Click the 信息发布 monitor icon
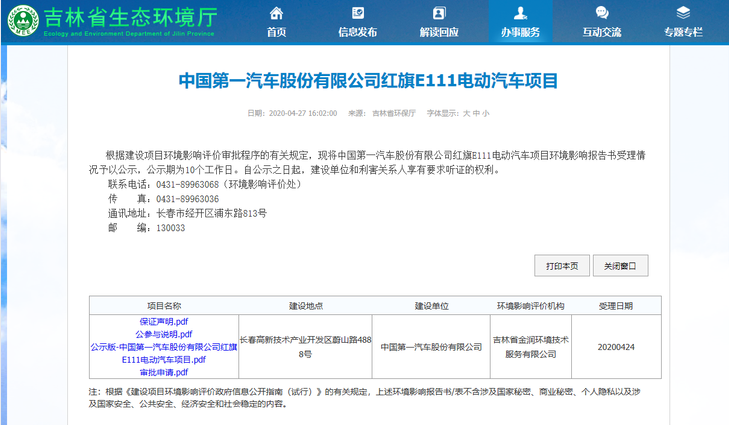729x425 pixels. tap(357, 13)
